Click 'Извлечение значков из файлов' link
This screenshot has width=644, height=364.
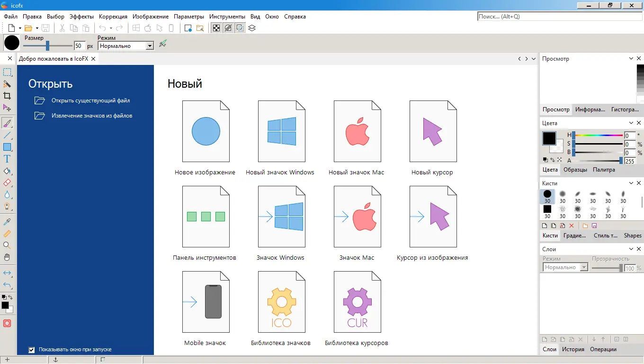point(91,115)
